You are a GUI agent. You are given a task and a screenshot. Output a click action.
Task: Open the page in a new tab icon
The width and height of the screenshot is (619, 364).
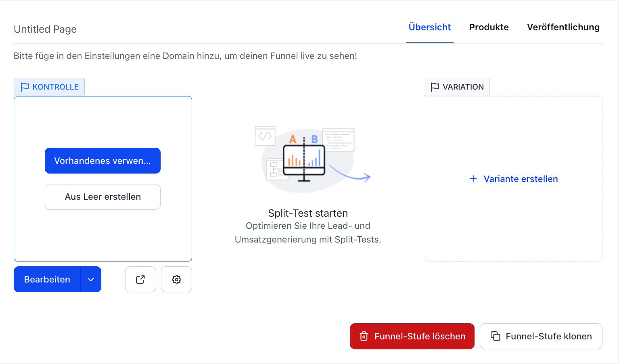(140, 279)
